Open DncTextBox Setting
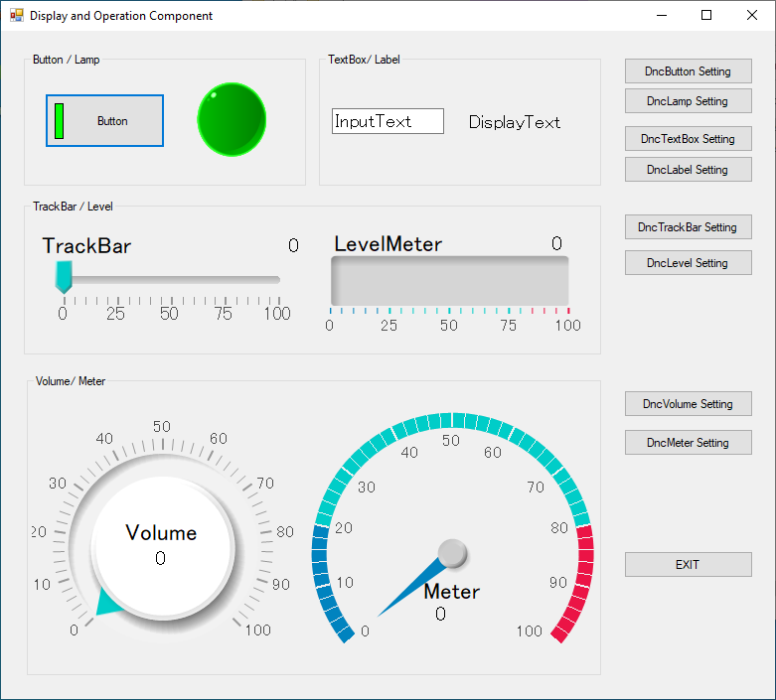The height and width of the screenshot is (700, 776). (688, 139)
